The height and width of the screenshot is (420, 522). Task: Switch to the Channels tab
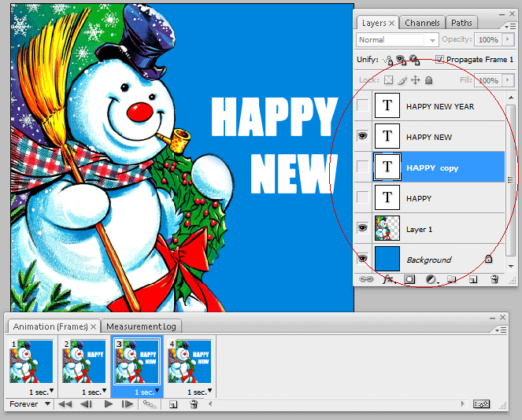click(x=423, y=24)
